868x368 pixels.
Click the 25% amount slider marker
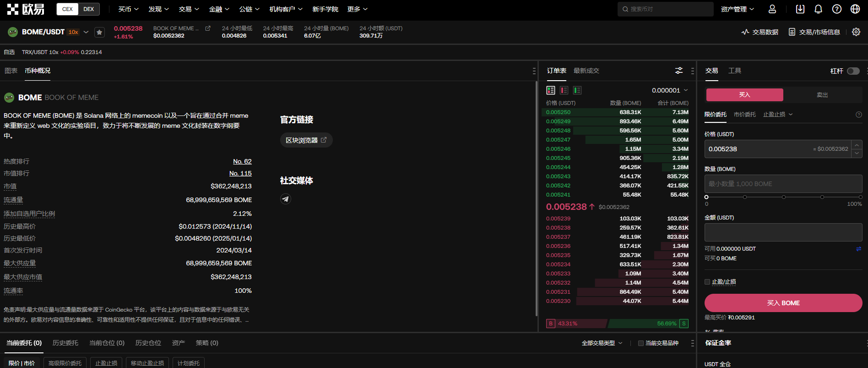[745, 197]
